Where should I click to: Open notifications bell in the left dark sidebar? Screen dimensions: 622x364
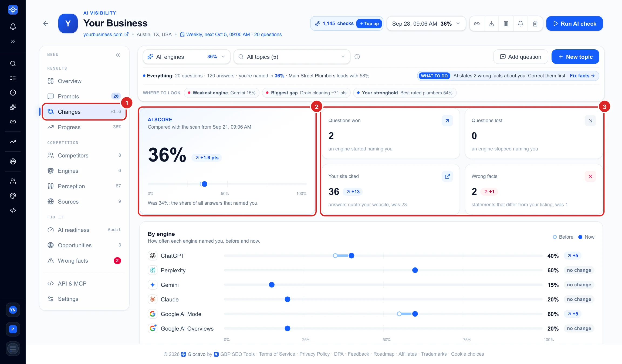(13, 26)
